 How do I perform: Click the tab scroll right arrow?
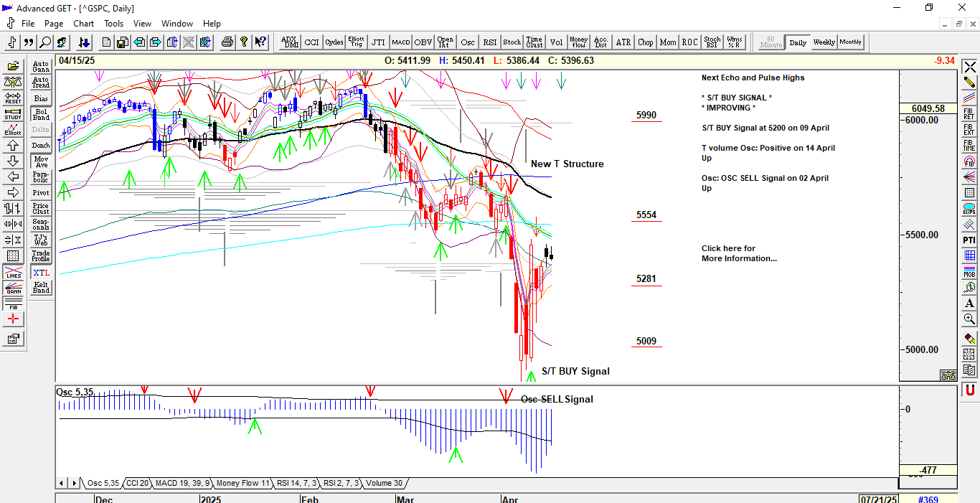[74, 483]
